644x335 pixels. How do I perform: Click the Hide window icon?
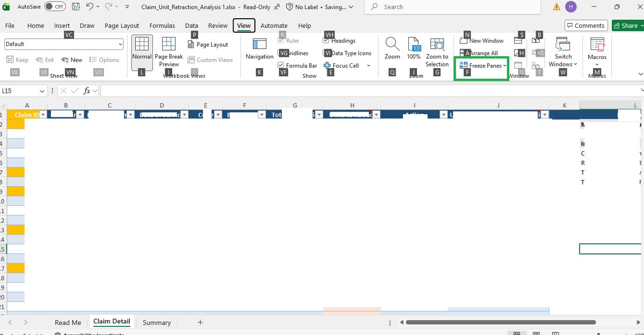(x=519, y=53)
